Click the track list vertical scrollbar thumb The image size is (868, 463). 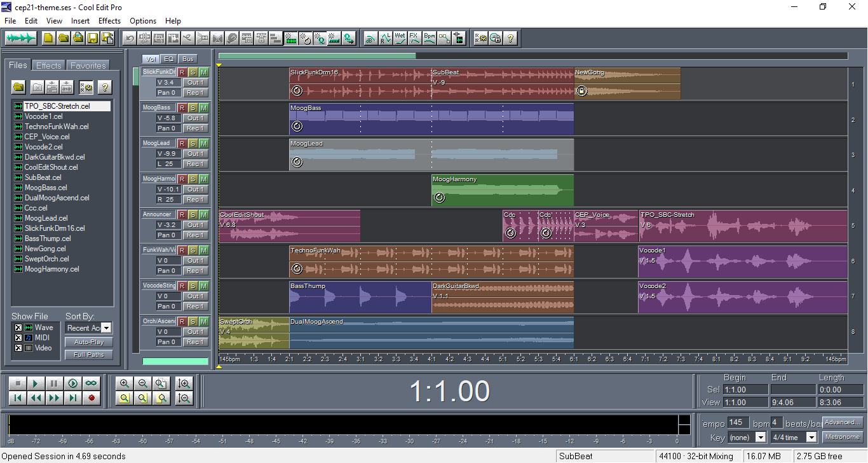(x=135, y=76)
